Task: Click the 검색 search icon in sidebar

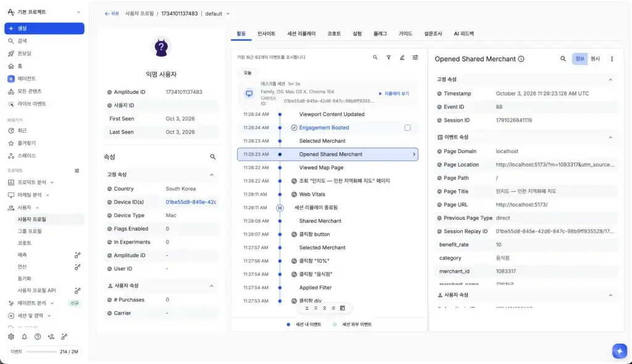Action: (11, 41)
